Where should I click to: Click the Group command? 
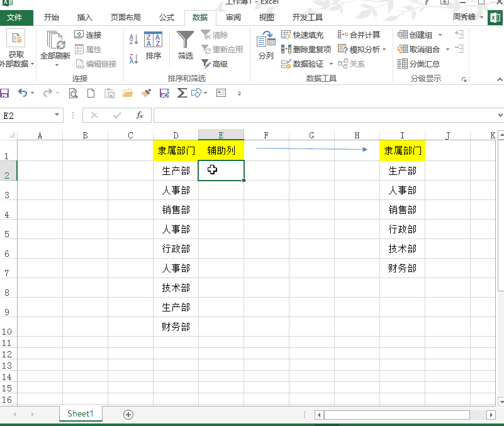pyautogui.click(x=415, y=35)
